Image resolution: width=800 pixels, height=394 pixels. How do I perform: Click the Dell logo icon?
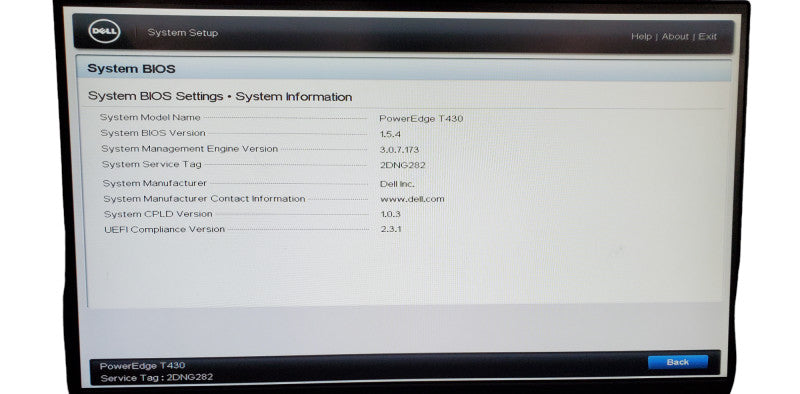(104, 32)
